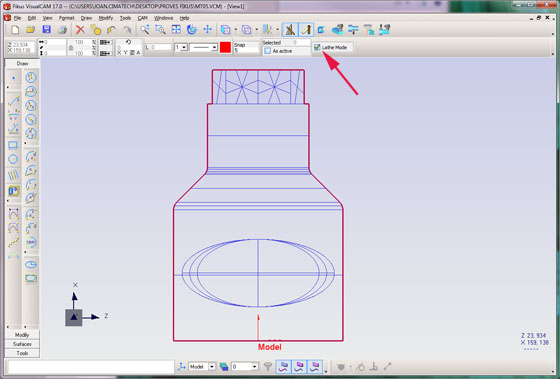Screen dimensions: 560x379
Task: Enable the As active checkbox
Action: pyautogui.click(x=268, y=51)
